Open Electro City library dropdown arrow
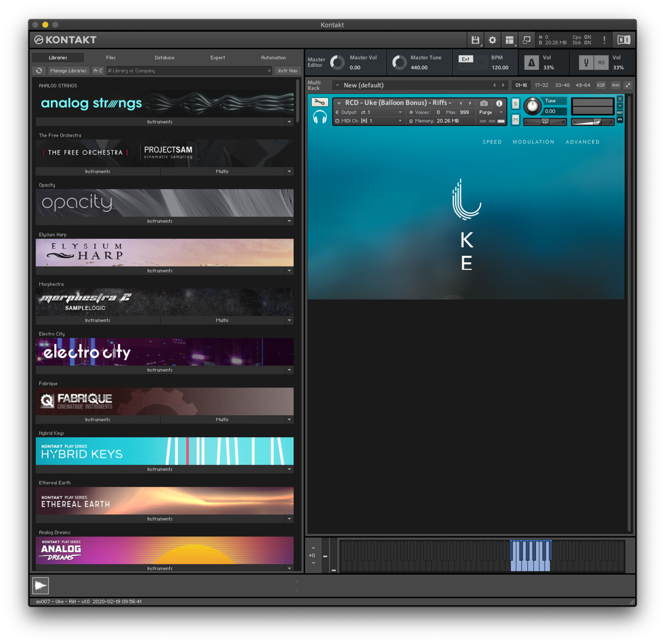Screen dimensions: 665x644 [x=289, y=370]
